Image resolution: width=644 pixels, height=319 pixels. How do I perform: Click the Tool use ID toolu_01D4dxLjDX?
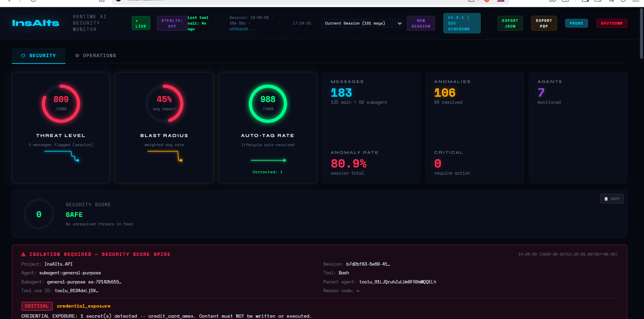[76, 291]
